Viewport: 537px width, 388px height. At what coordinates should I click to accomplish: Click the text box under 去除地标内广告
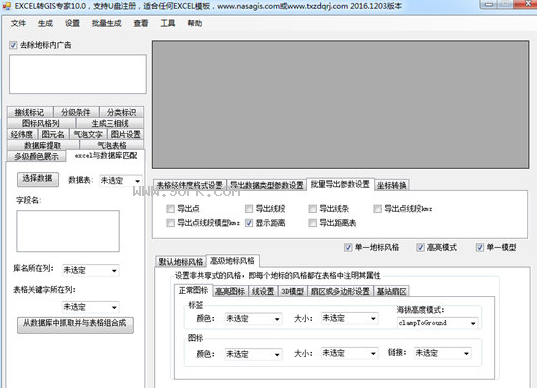click(x=78, y=74)
